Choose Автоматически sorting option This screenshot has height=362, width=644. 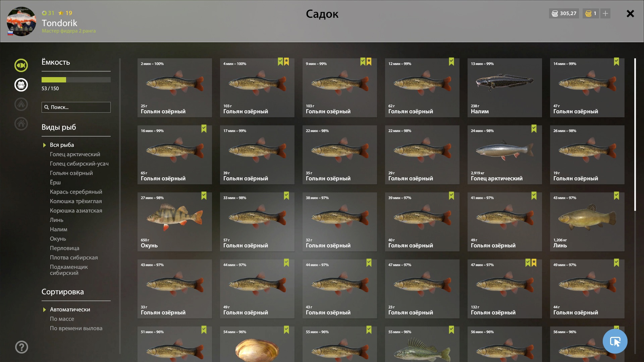(x=70, y=309)
